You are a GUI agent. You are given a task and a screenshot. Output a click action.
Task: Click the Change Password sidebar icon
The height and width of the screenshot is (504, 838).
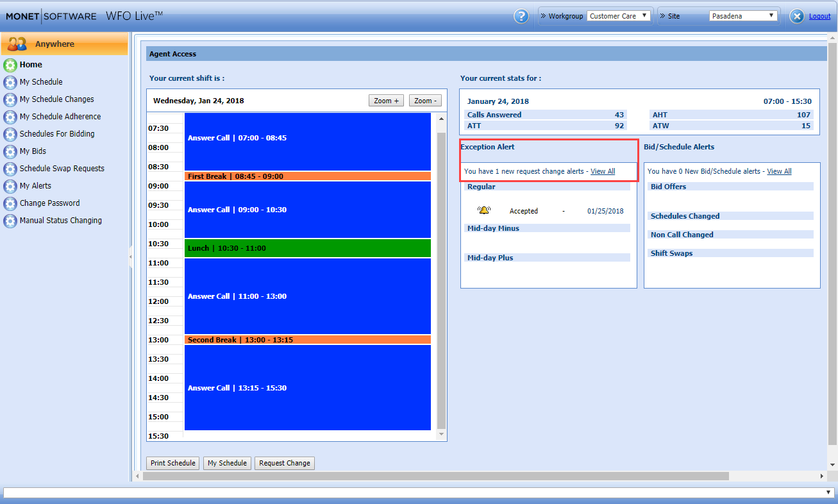click(x=10, y=203)
